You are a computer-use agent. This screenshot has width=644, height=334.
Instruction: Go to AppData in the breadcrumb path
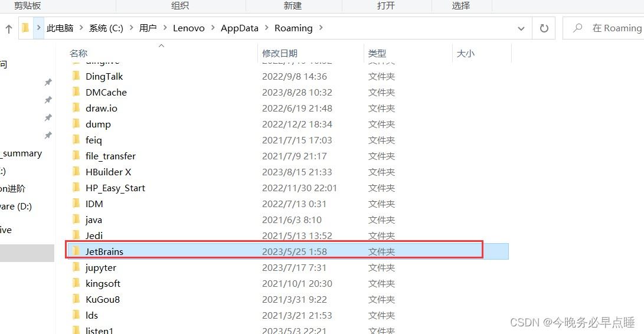pyautogui.click(x=240, y=28)
